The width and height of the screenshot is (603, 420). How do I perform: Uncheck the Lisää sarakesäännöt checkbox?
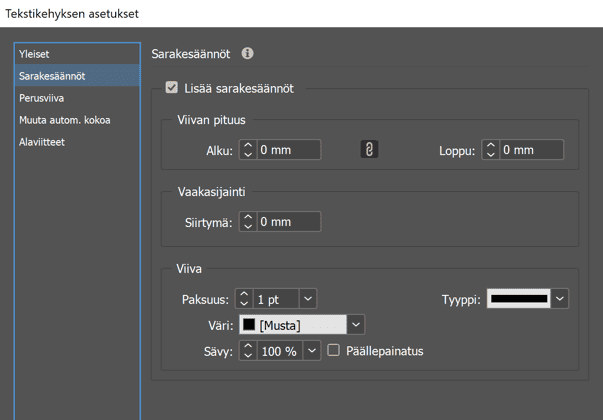click(172, 88)
